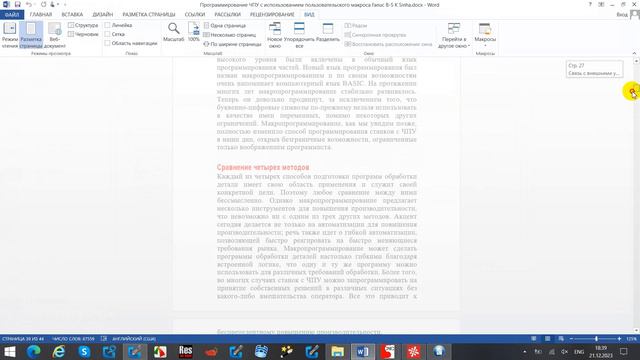Image resolution: width=640 pixels, height=360 pixels.
Task: Switch to read mode via status bar icon
Action: coord(534,339)
